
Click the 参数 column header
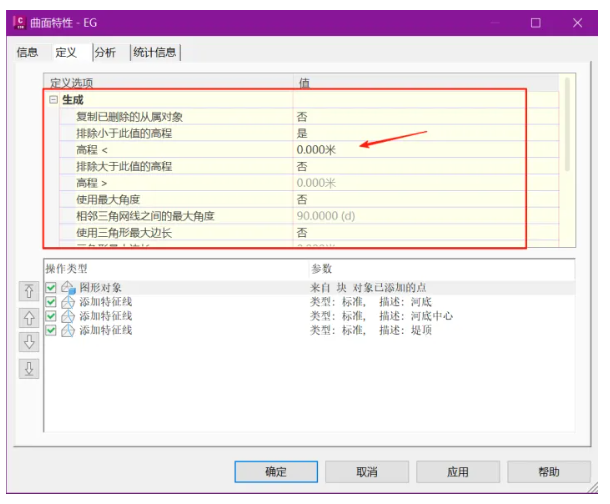coord(442,269)
